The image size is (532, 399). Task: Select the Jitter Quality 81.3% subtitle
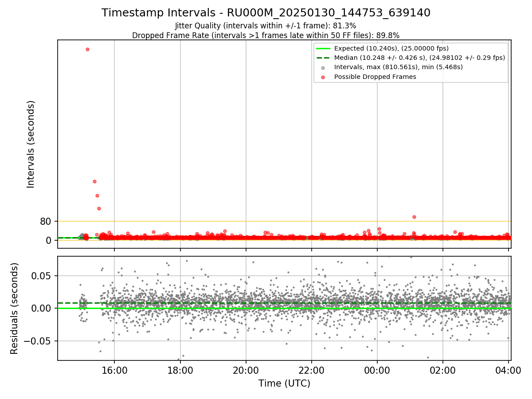coord(266,26)
